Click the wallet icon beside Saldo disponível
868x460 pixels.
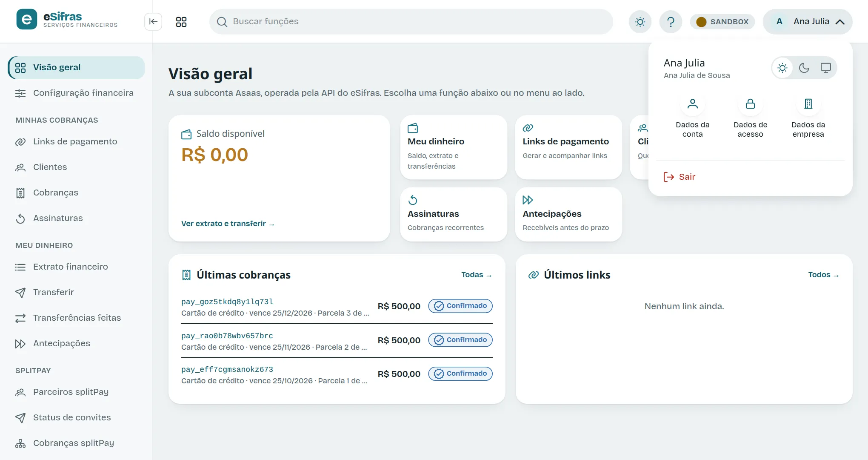(186, 135)
